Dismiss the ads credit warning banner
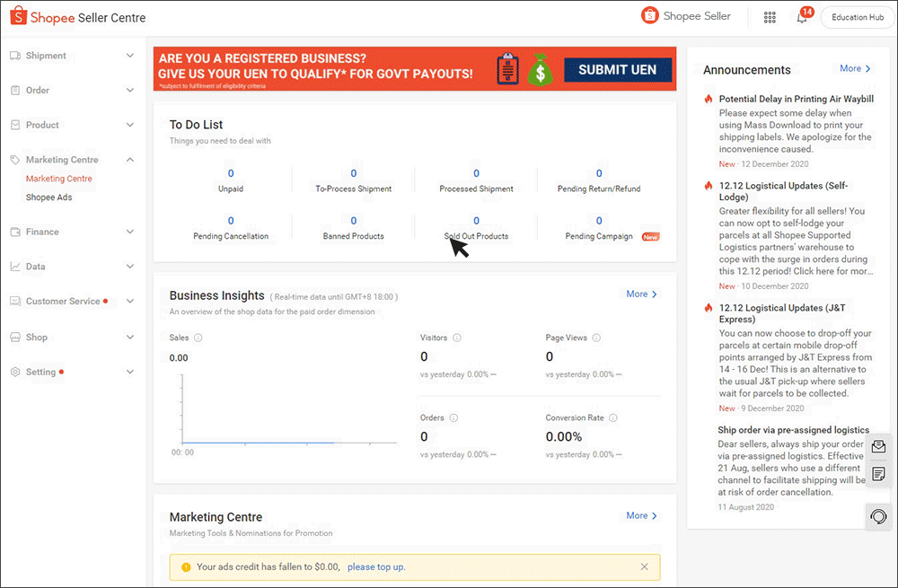The width and height of the screenshot is (898, 588). click(x=644, y=566)
